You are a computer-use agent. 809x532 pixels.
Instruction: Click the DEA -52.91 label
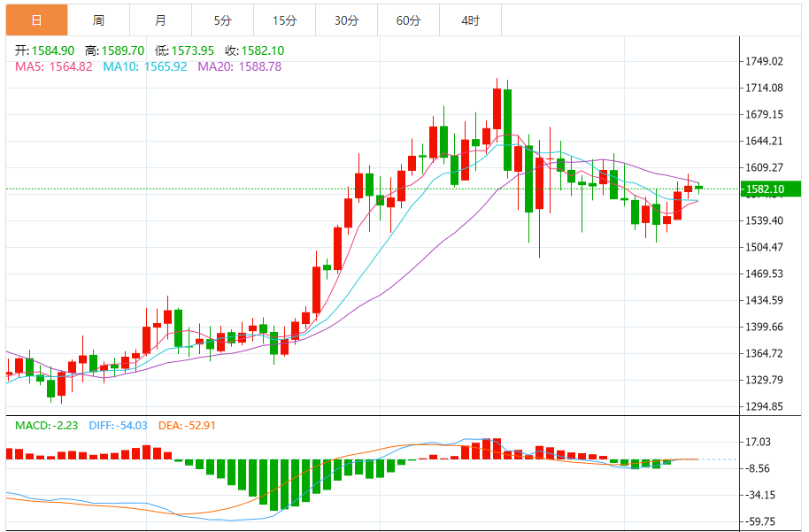tap(187, 426)
